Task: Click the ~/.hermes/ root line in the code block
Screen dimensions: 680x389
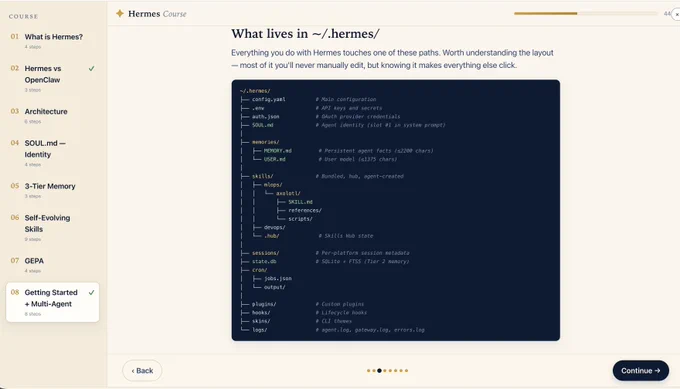Action: point(255,91)
